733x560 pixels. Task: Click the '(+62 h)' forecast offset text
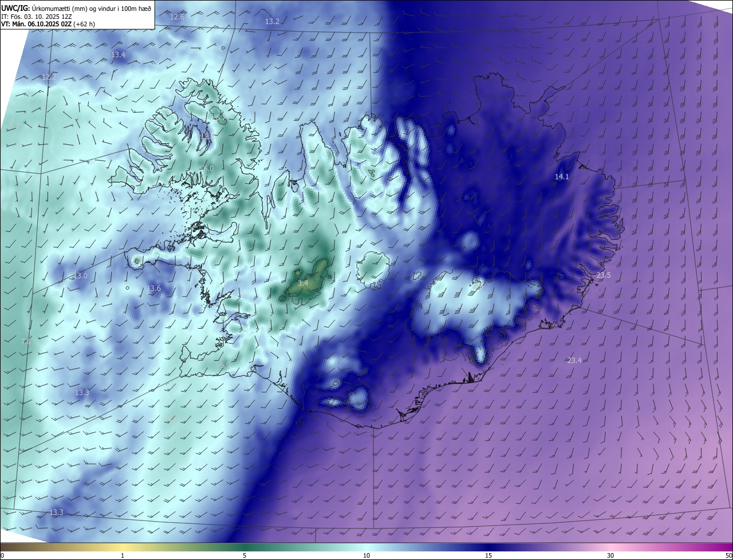point(83,24)
